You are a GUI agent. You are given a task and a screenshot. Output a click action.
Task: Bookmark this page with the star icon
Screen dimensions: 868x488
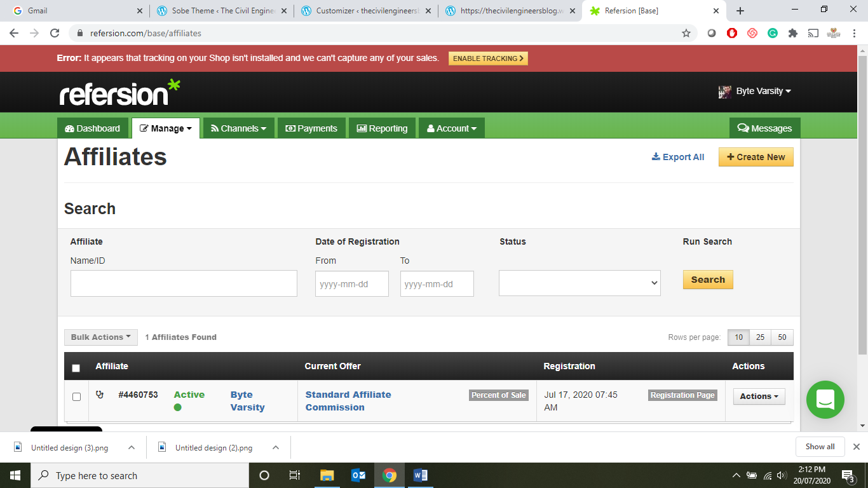686,33
